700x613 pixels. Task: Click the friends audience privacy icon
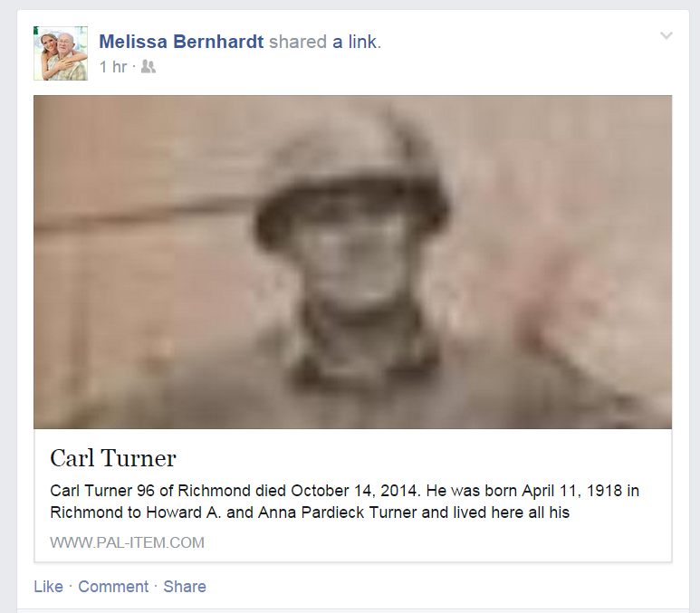149,66
